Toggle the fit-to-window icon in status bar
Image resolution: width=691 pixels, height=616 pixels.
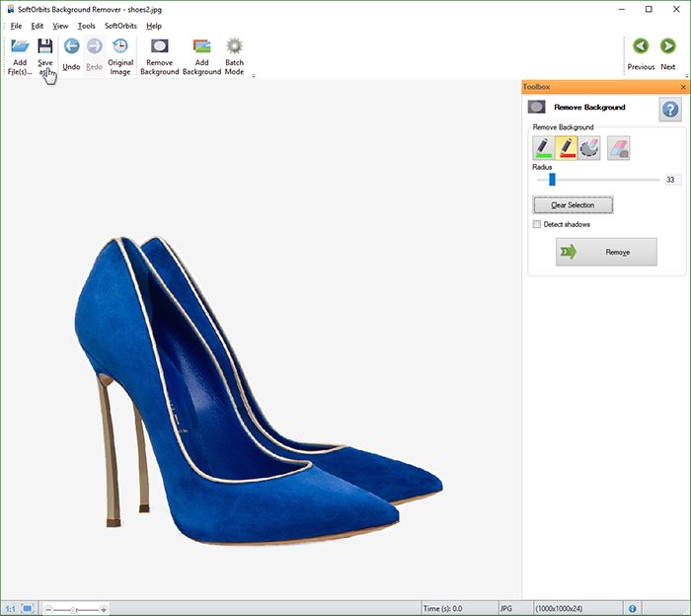point(28,608)
